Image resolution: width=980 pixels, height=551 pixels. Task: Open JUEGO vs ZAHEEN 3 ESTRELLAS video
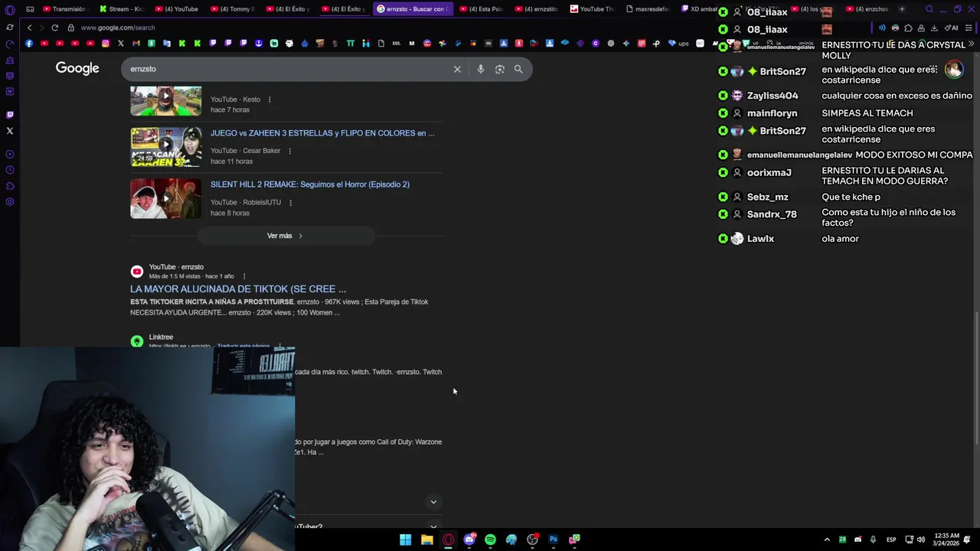322,133
